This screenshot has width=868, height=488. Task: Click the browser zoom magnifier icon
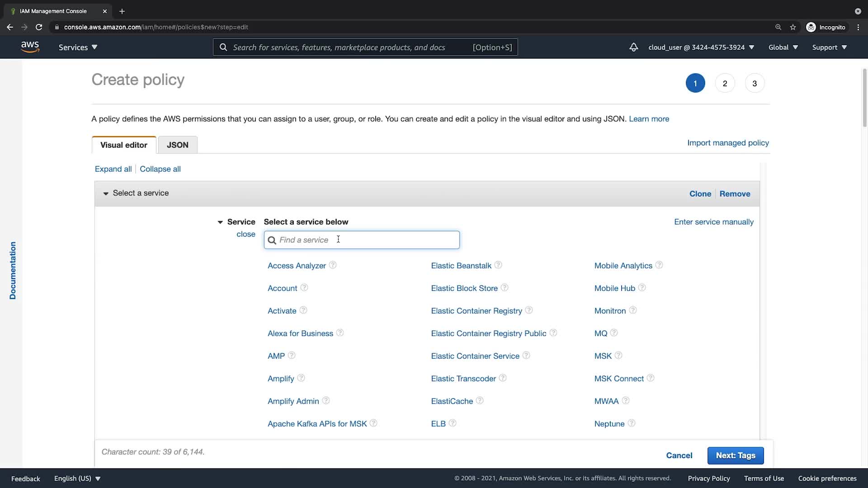click(x=778, y=27)
